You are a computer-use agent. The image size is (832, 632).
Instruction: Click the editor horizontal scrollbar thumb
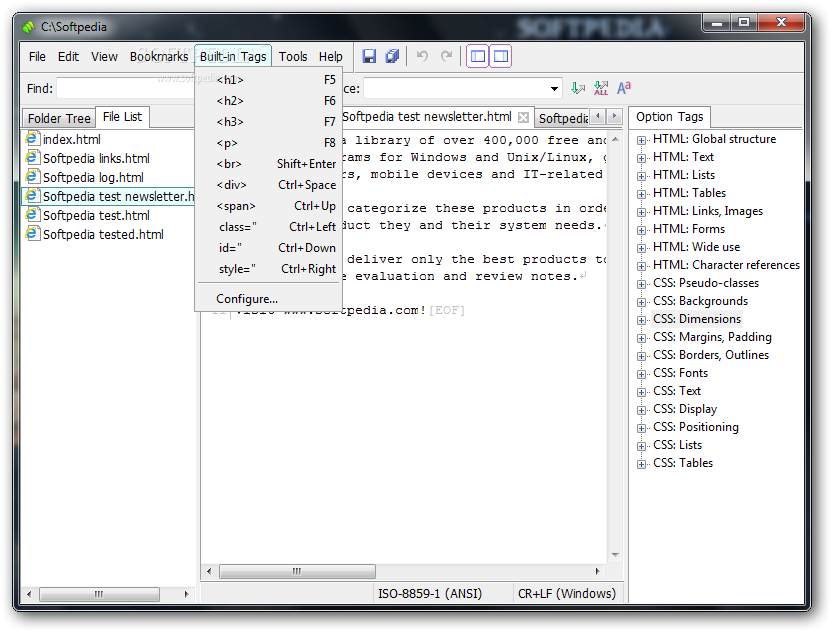tap(297, 572)
